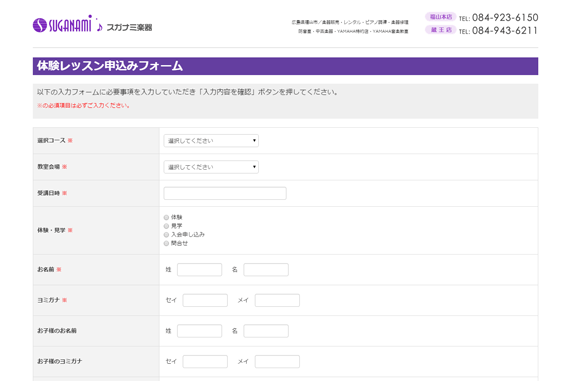Screen dimensions: 575x381
Task: Select the 問合せ radio button
Action: (x=166, y=243)
